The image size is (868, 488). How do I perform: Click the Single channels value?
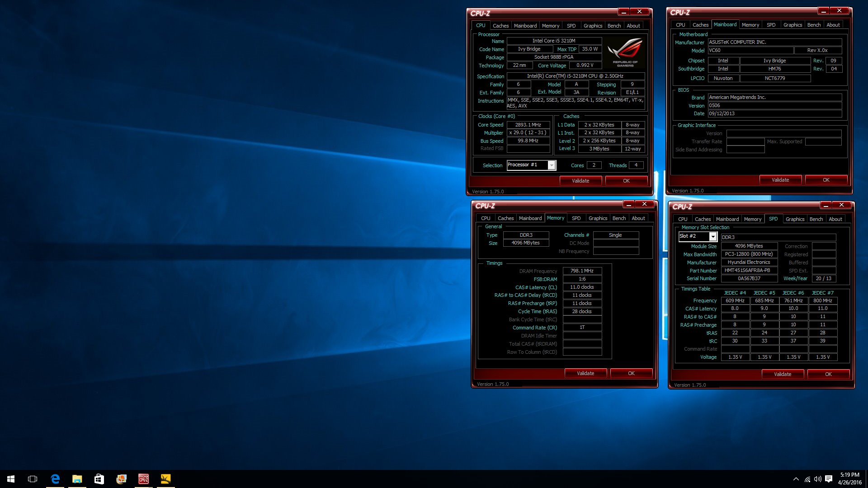[616, 235]
